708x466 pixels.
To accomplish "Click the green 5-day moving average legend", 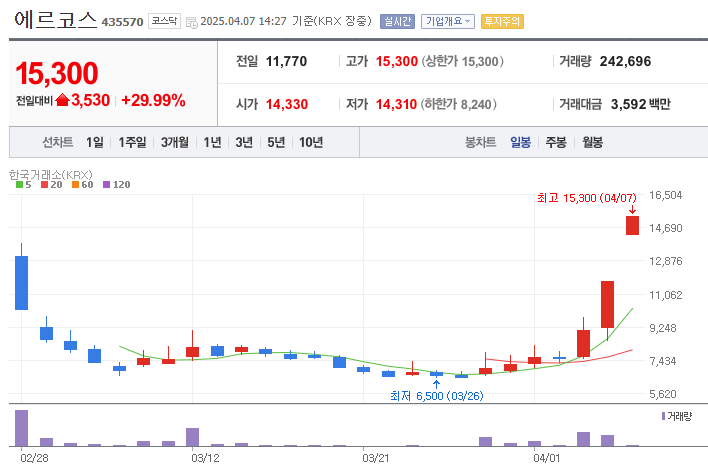I will pos(23,185).
